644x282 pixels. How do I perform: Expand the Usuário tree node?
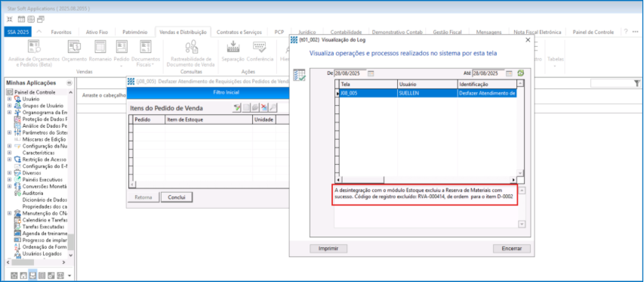coord(9,98)
